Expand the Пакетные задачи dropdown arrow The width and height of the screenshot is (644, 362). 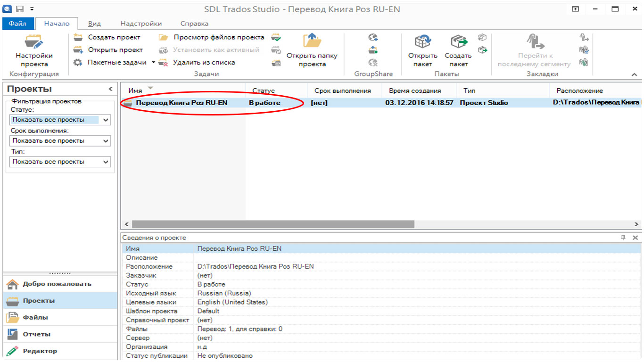tap(153, 63)
